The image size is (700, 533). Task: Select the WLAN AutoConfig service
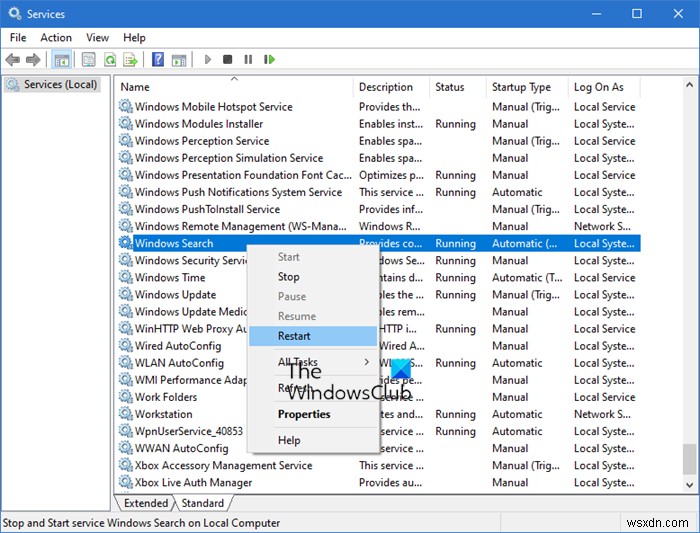coord(179,363)
